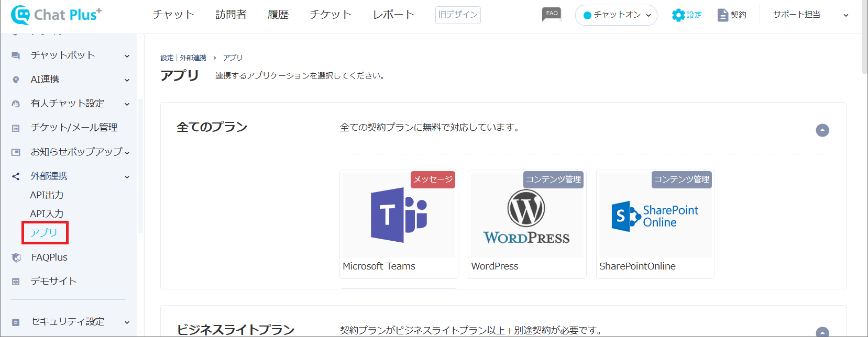Screen dimensions: 868x337
Task: Click the アプリ breadcrumb
Action: pos(233,58)
